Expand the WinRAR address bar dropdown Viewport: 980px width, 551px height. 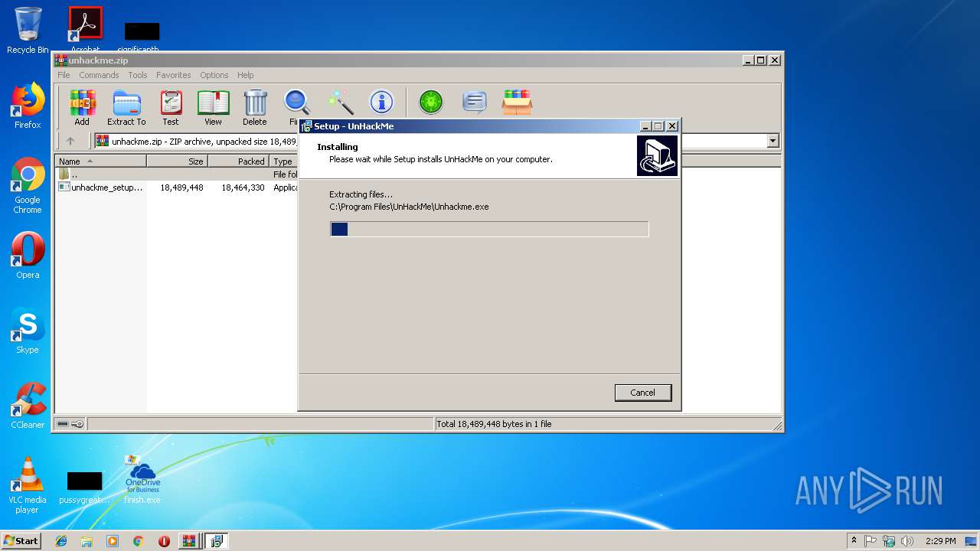click(x=773, y=141)
